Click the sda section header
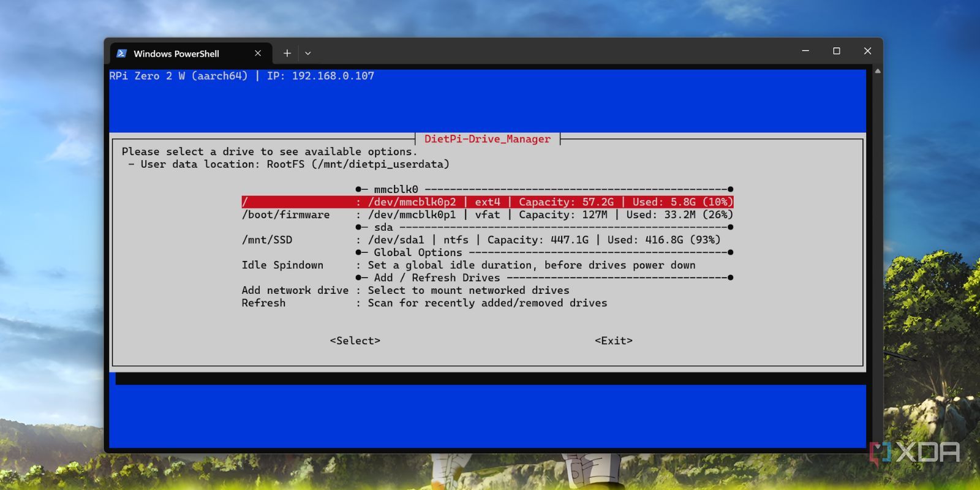The image size is (980, 490). click(x=545, y=227)
